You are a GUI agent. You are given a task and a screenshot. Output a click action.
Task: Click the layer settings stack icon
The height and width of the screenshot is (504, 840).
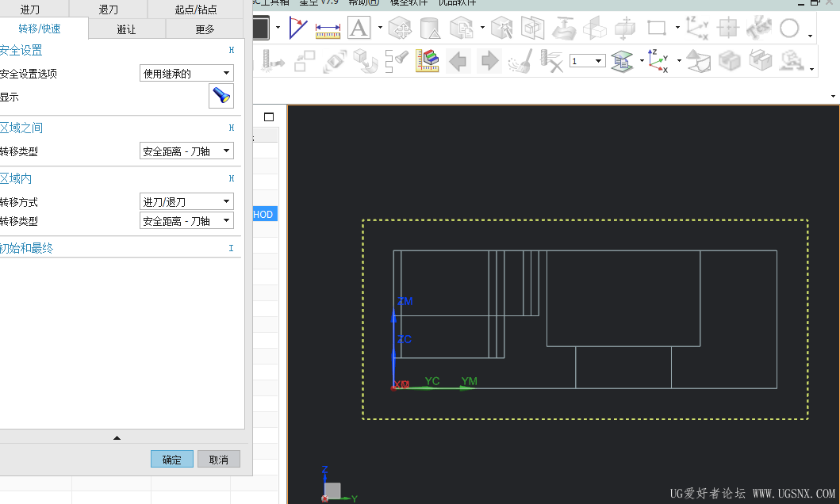(623, 61)
